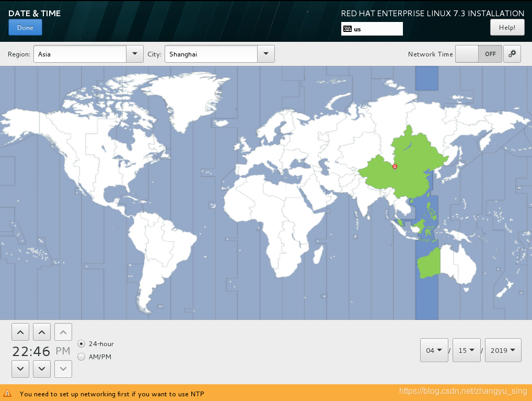The width and height of the screenshot is (532, 401).
Task: Toggle the Network Time switch
Action: click(478, 54)
